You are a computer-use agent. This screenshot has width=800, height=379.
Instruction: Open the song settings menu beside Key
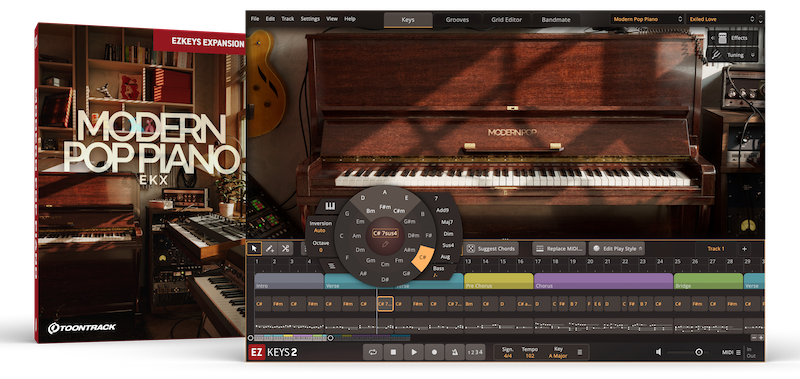pyautogui.click(x=580, y=352)
